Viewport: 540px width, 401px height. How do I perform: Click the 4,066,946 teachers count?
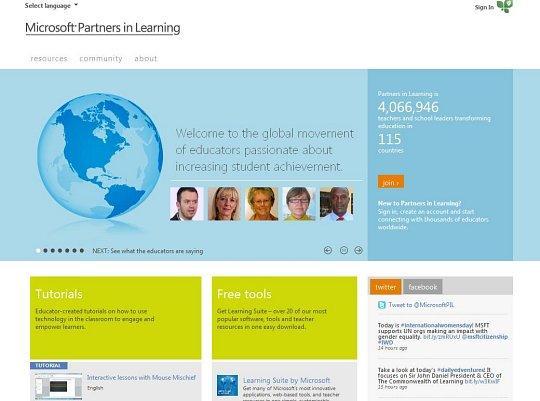[408, 107]
